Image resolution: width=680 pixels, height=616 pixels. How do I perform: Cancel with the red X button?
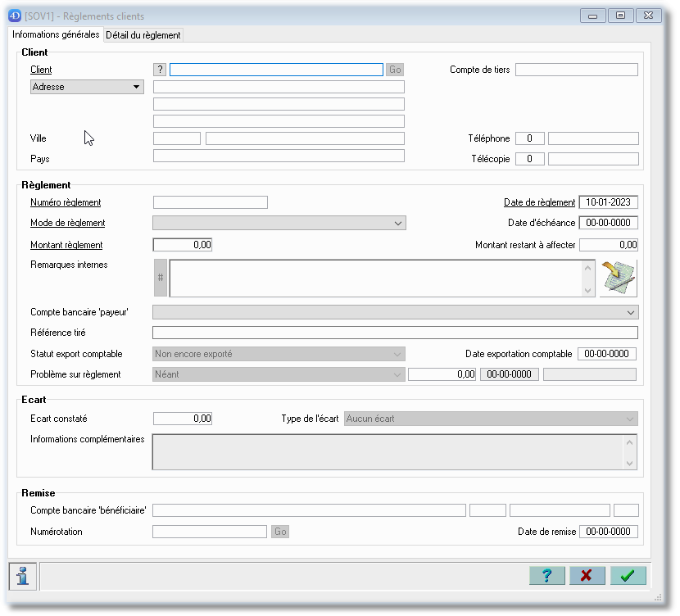pyautogui.click(x=587, y=576)
